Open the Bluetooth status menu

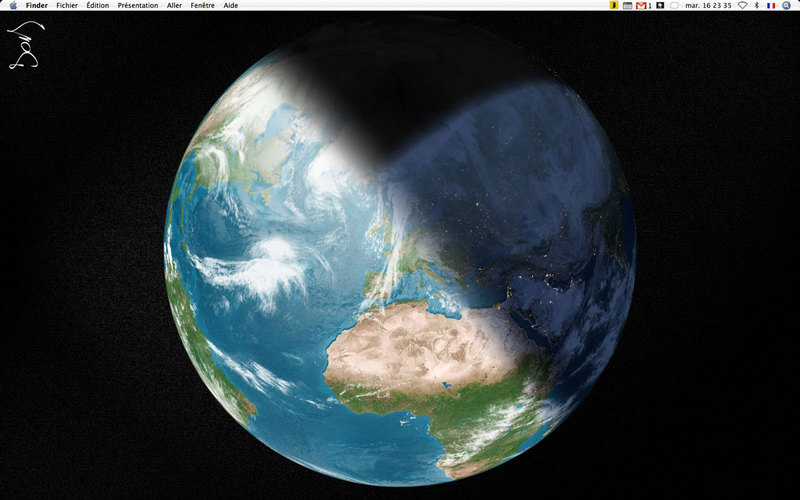757,5
